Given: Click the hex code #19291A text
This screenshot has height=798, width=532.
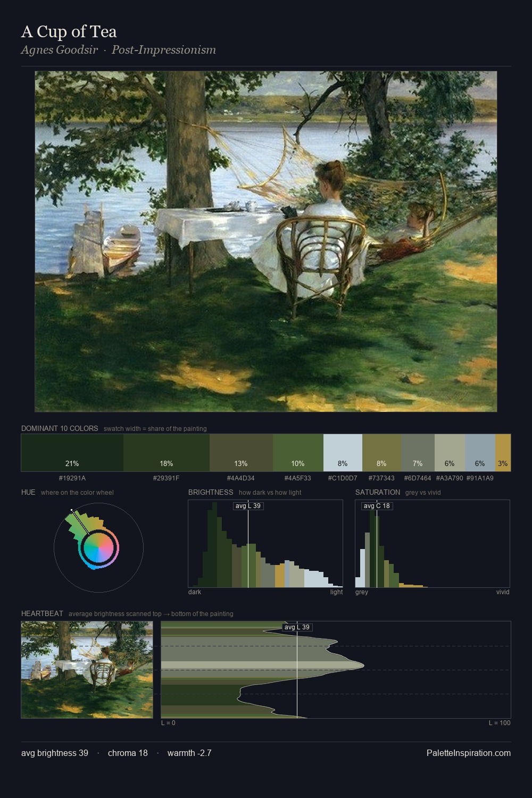Looking at the screenshot, I should coord(72,478).
